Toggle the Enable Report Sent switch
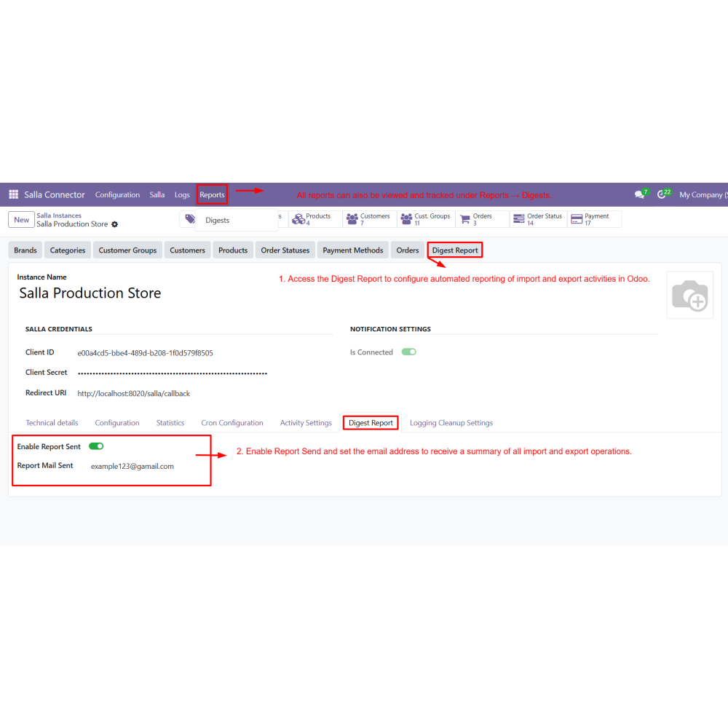 (x=96, y=446)
